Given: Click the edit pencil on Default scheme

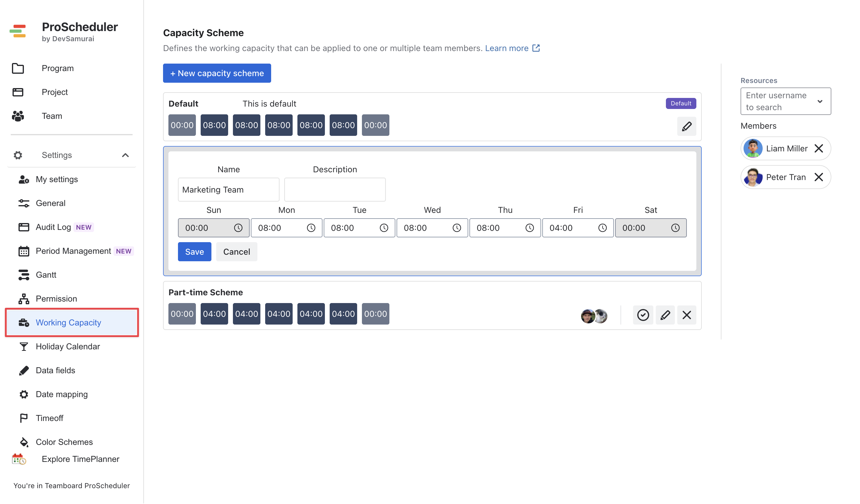Looking at the screenshot, I should (x=687, y=127).
